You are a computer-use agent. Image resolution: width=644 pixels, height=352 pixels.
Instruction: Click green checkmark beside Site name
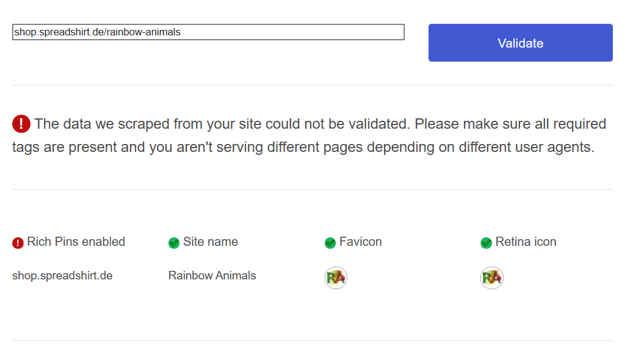[174, 243]
